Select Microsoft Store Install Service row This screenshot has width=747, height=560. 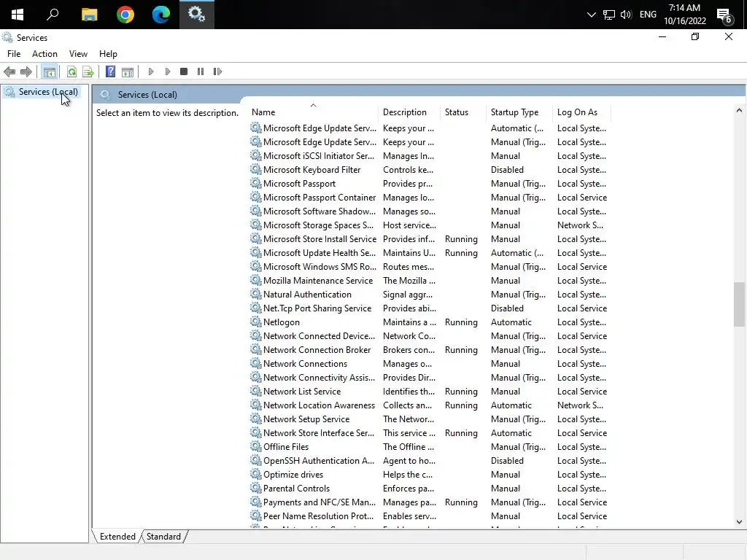430,239
